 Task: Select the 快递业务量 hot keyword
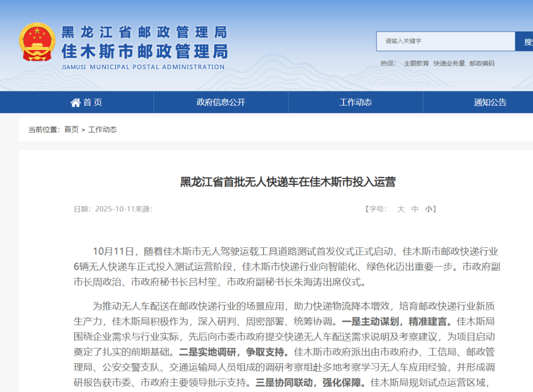[449, 63]
